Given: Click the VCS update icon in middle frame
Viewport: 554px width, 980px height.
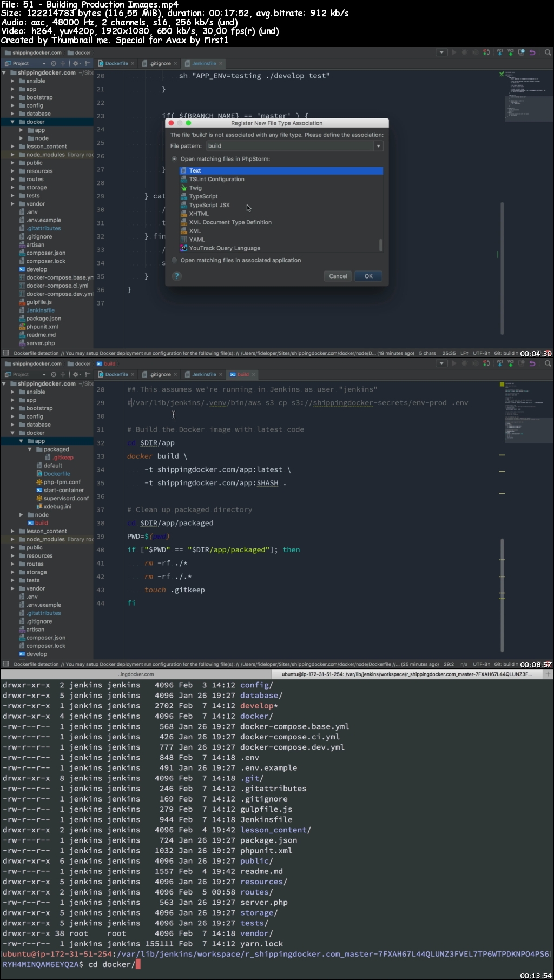Looking at the screenshot, I should pos(499,363).
